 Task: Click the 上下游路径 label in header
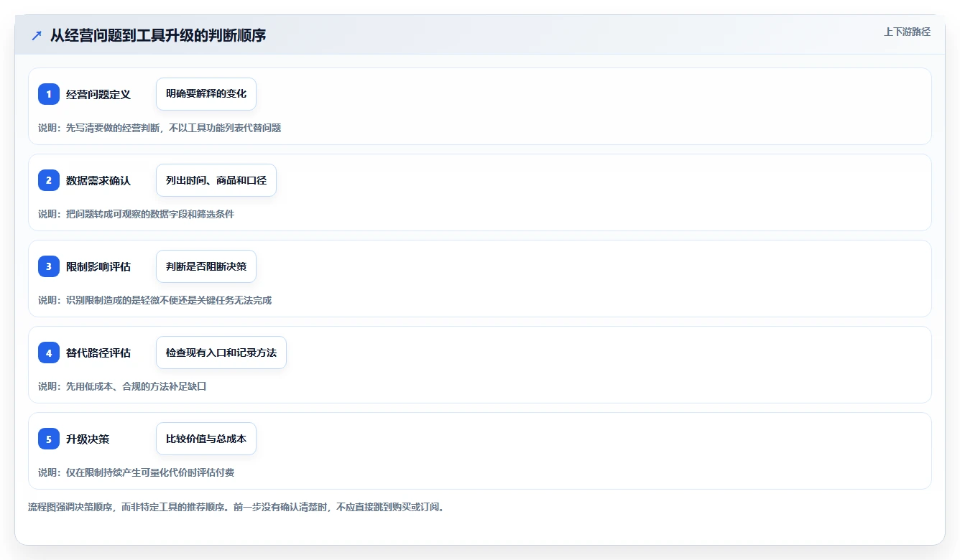[907, 32]
